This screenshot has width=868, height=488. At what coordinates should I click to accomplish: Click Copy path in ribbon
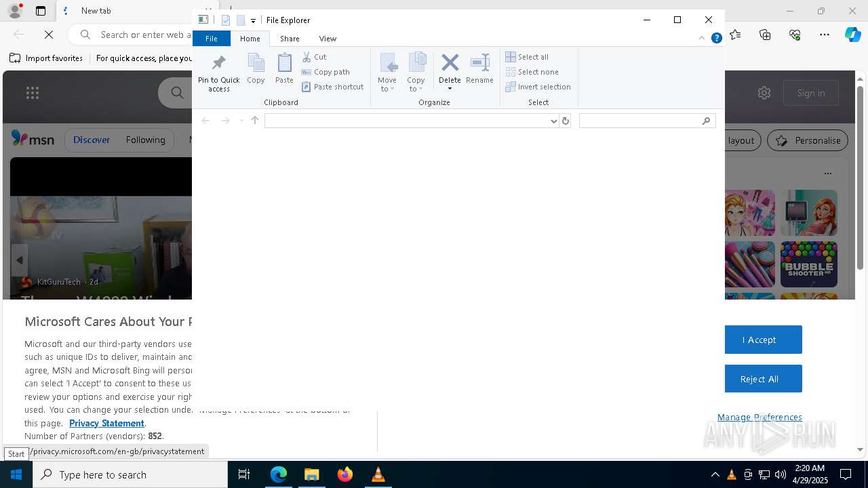[325, 72]
